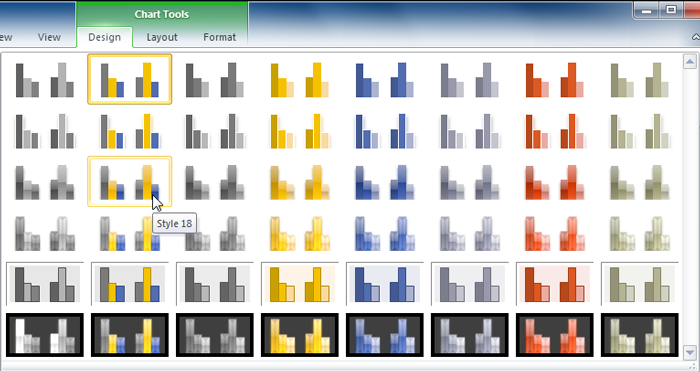Apply Style 4 flat gold chart style
The image size is (700, 372).
tap(300, 79)
